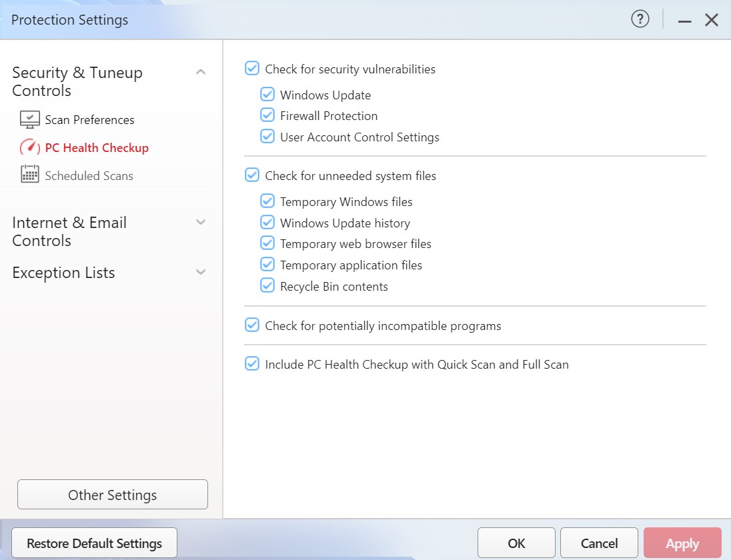Click the PC Health Checkup gauge icon
The image size is (731, 560).
click(x=30, y=148)
